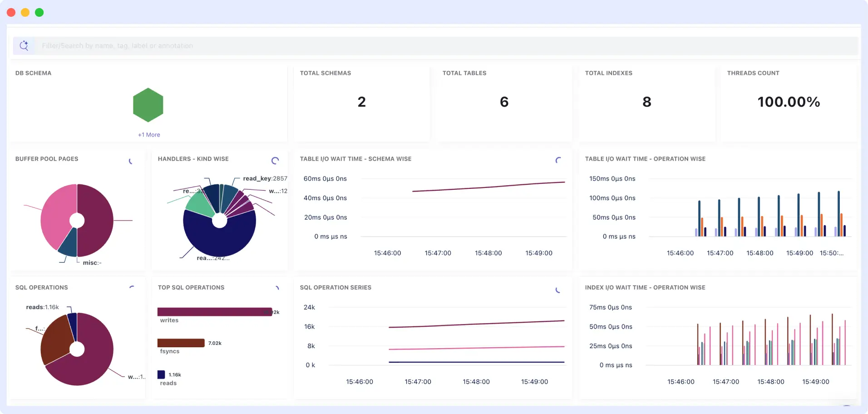This screenshot has height=414, width=868.
Task: Click the spinner icon on SQL Operation Series panel
Action: click(x=557, y=291)
